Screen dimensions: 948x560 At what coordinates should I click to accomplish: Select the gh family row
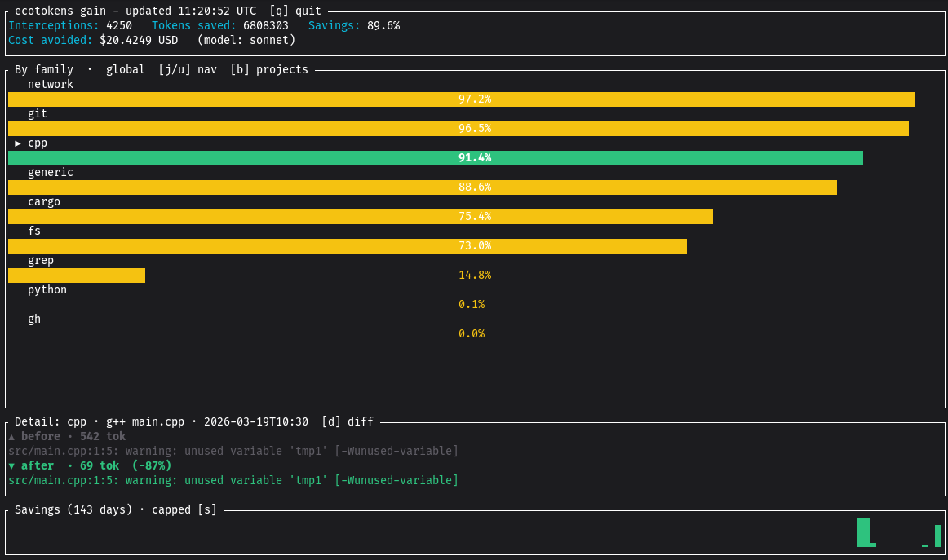click(x=34, y=319)
